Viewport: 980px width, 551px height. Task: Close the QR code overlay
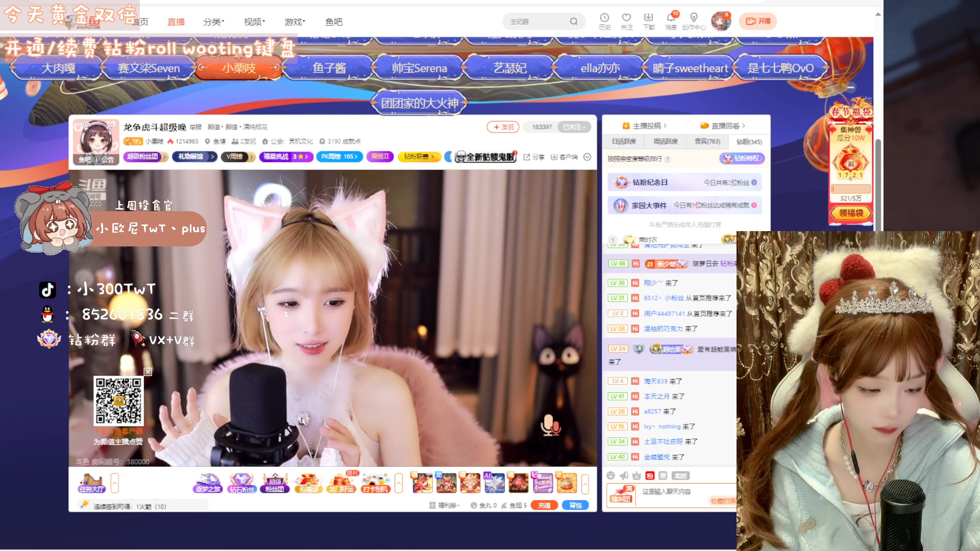point(148,372)
